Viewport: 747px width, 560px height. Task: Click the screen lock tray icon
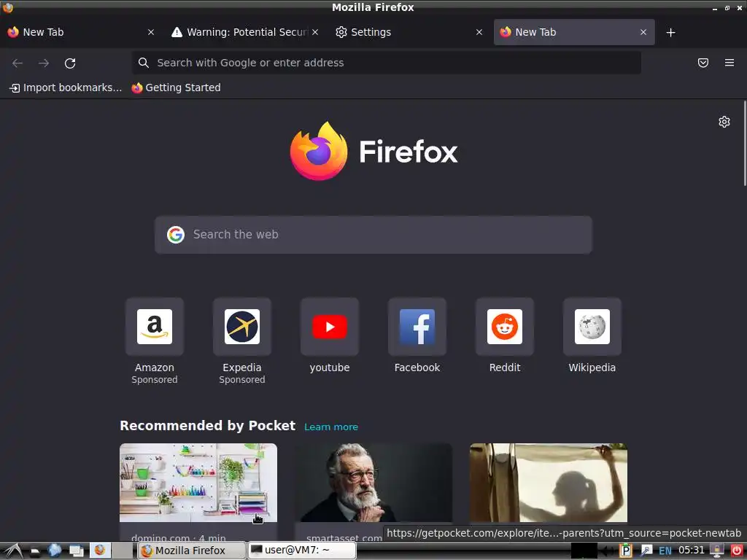716,551
